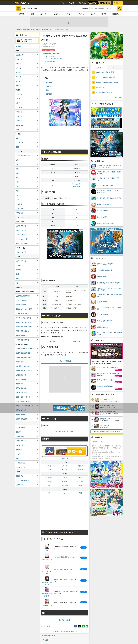Viewport: 138px width, 644px height.
Task: Click the ログイン button
Action: click(117, 3)
